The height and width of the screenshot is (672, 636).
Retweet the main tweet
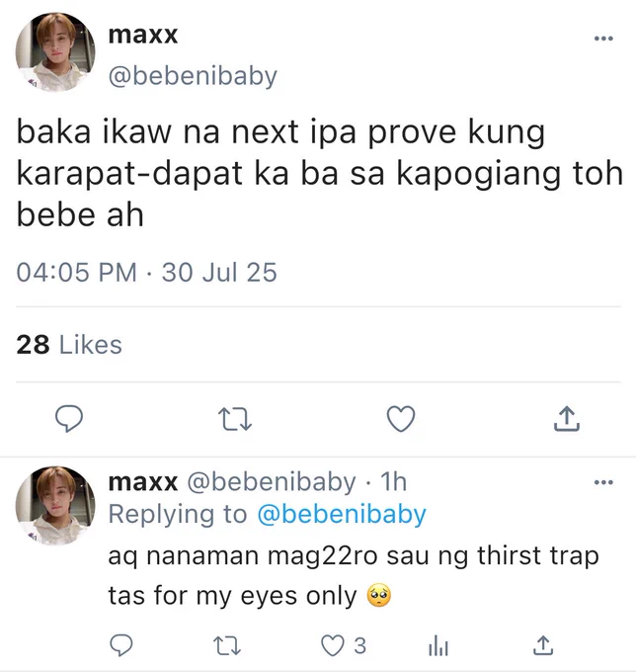pos(235,419)
